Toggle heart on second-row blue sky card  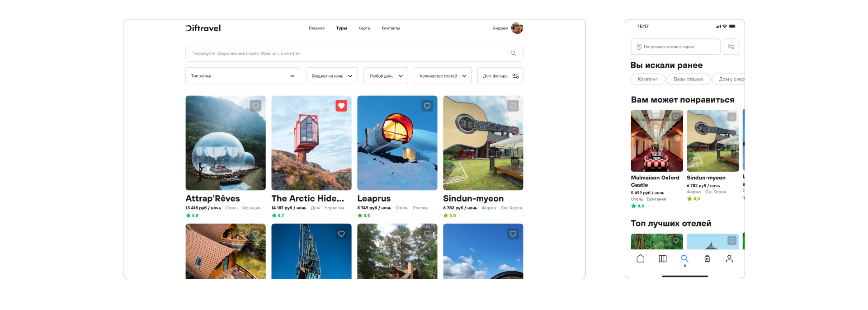click(x=513, y=234)
